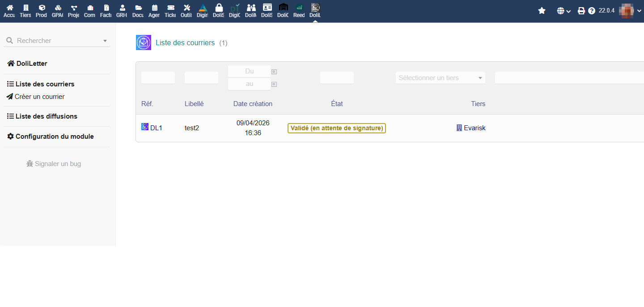This screenshot has height=307, width=644.
Task: Click the 'Signaler un bug' link
Action: [x=58, y=164]
